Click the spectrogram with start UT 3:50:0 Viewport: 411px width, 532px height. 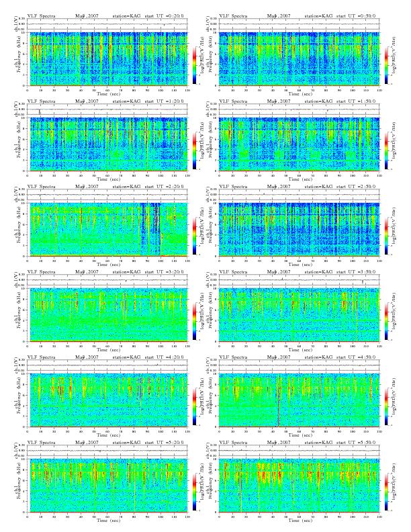pyautogui.click(x=299, y=315)
